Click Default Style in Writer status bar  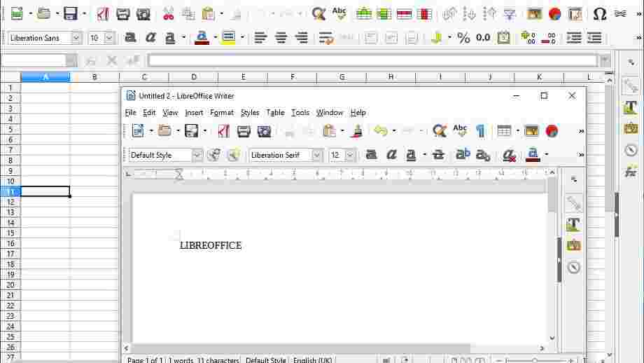(x=265, y=359)
